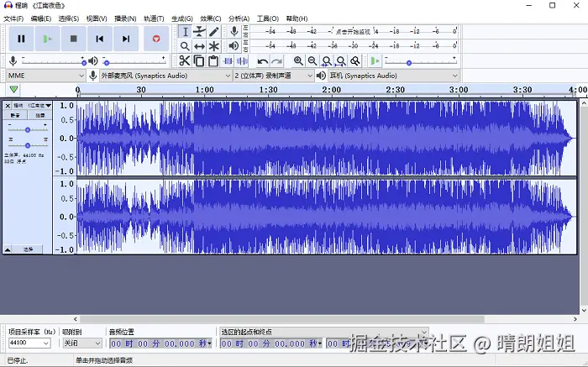Start playback with the green Play button

pos(48,39)
